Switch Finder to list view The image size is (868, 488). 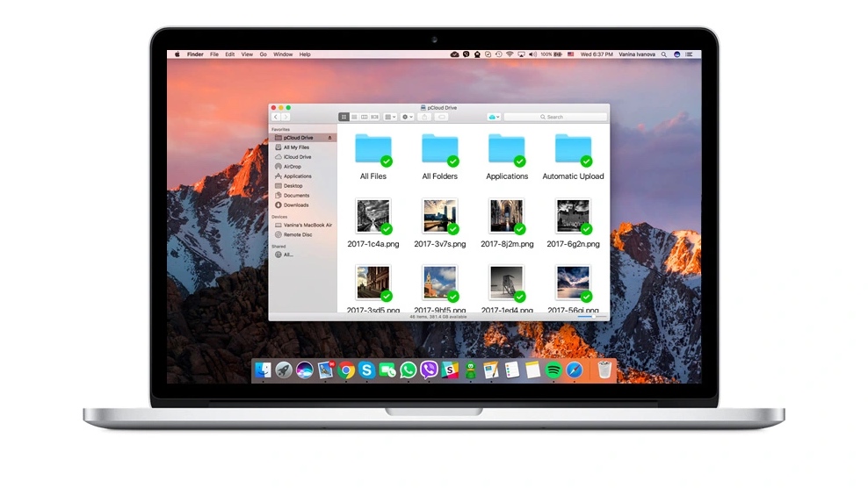point(354,117)
